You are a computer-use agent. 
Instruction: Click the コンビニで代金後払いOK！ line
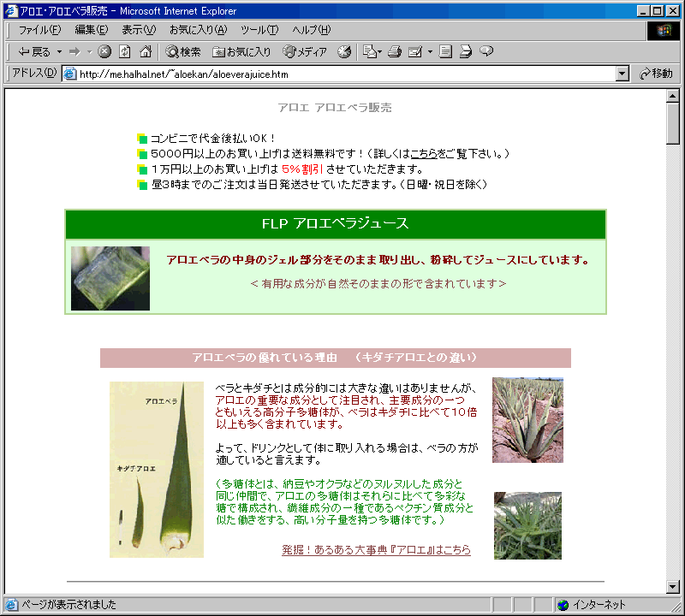(213, 139)
